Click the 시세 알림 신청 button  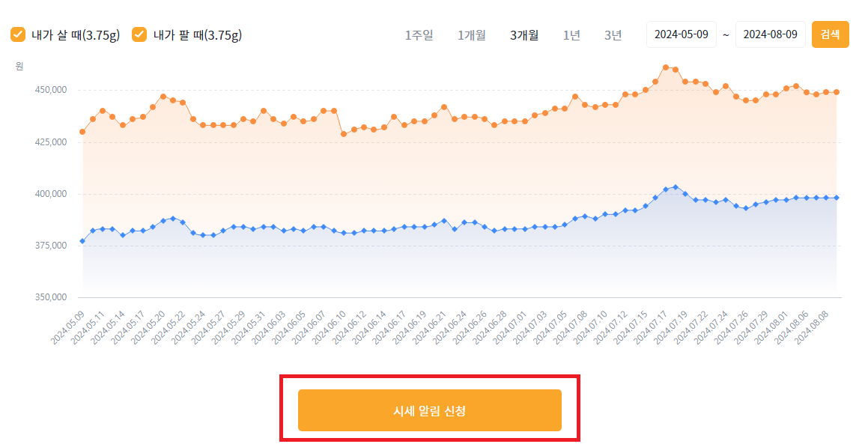(430, 410)
